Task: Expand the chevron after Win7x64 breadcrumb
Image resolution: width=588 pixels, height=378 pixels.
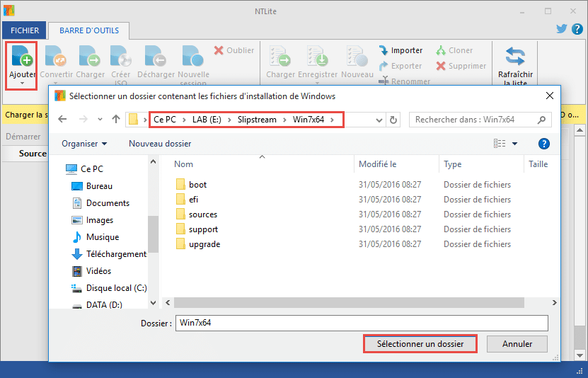Action: coord(333,120)
